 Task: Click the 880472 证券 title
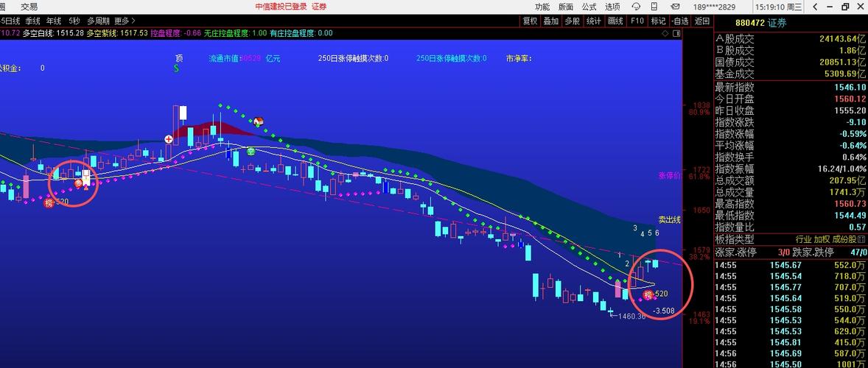tap(760, 24)
